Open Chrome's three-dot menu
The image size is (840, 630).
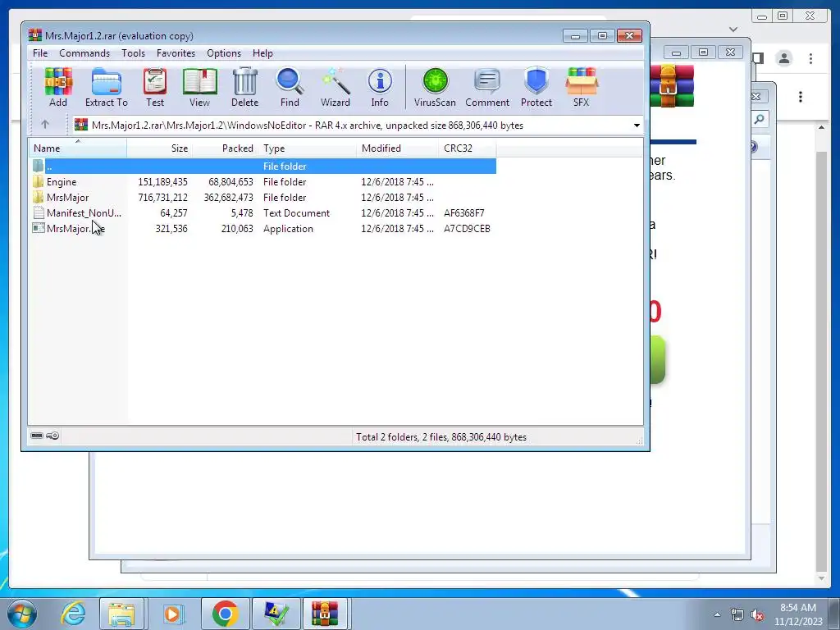[810, 58]
